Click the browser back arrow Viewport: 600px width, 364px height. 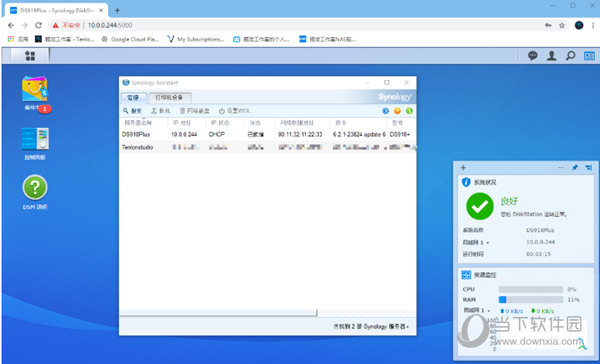pyautogui.click(x=11, y=25)
